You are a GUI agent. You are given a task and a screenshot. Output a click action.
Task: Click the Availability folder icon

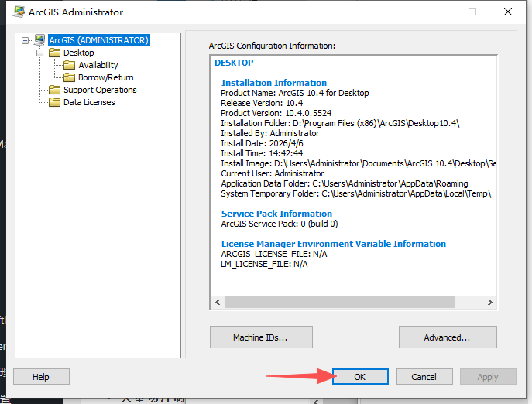(69, 65)
